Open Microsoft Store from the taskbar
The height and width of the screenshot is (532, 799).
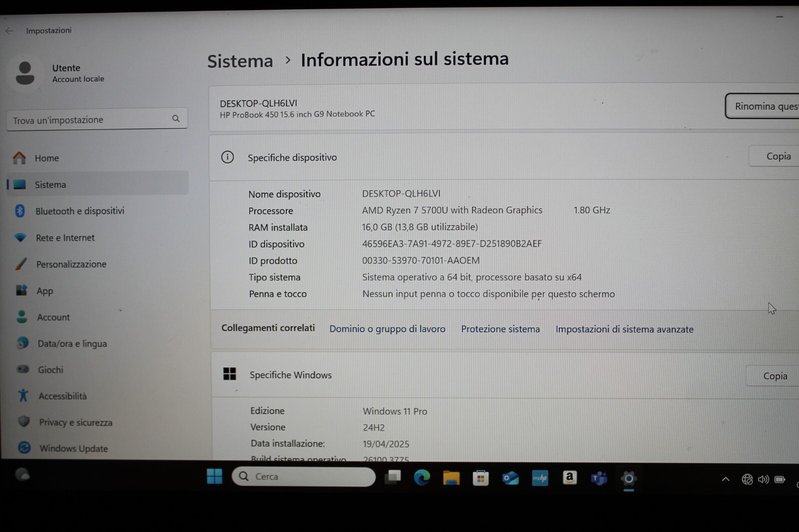pyautogui.click(x=480, y=478)
